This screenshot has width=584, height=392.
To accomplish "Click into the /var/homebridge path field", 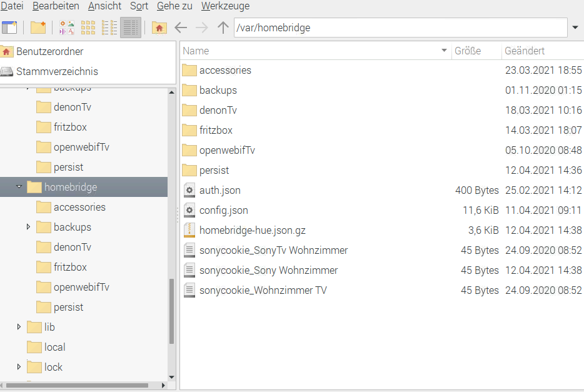I will pos(400,28).
